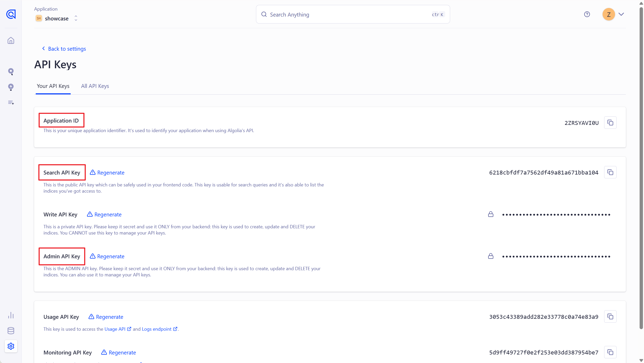Click the help question mark icon
The width and height of the screenshot is (644, 363).
pyautogui.click(x=587, y=14)
